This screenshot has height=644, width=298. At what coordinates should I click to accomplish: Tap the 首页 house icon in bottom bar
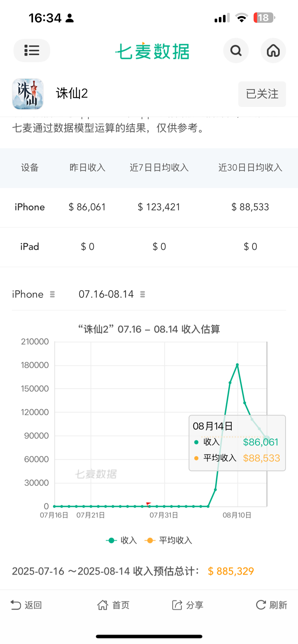point(102,605)
